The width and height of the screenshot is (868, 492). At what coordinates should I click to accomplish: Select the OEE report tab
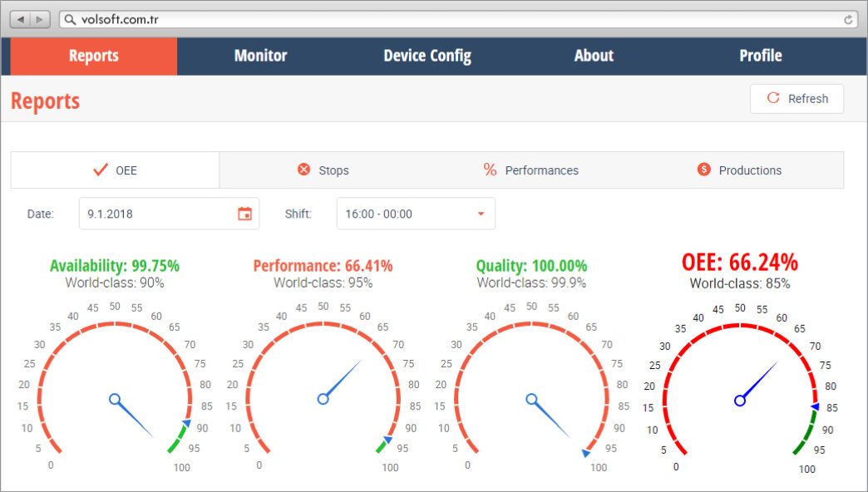coord(115,170)
